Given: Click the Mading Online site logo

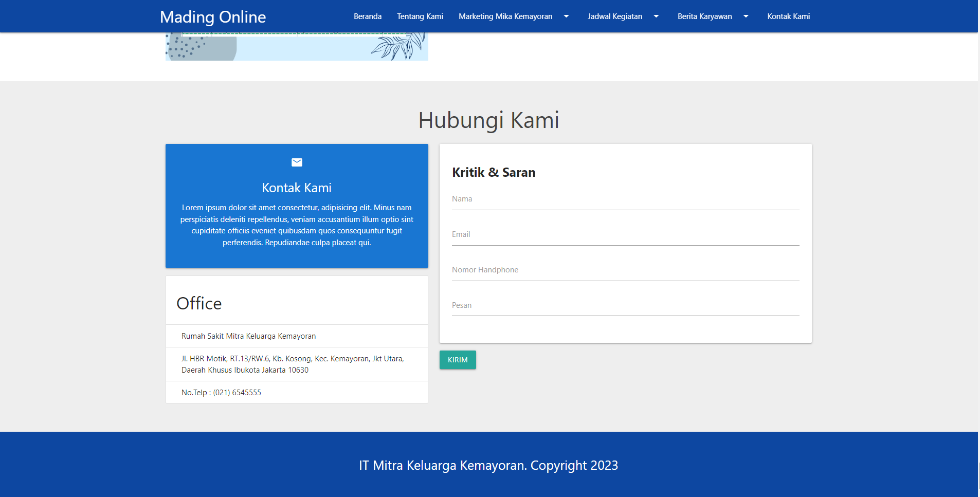Looking at the screenshot, I should tap(213, 17).
